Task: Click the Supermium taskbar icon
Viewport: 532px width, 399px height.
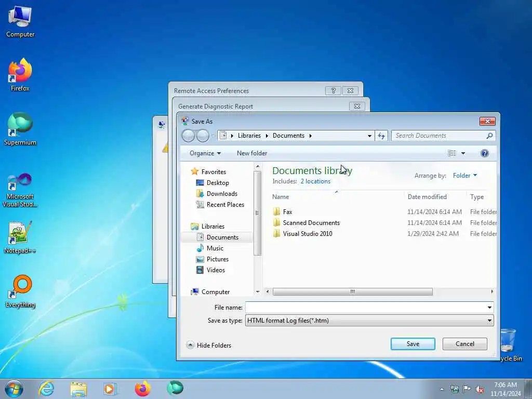Action: click(x=175, y=389)
